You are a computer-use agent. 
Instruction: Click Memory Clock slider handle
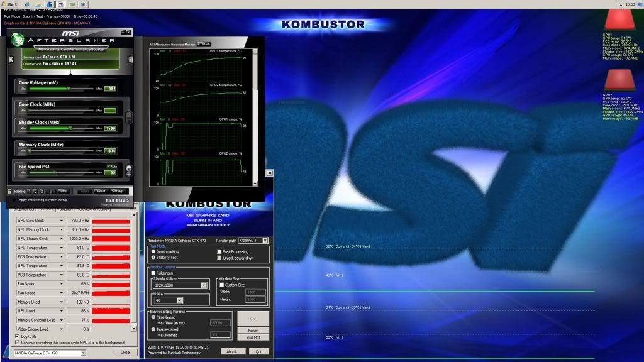click(29, 151)
